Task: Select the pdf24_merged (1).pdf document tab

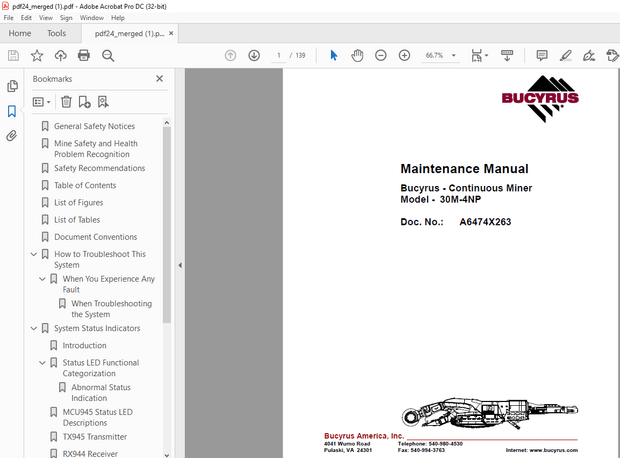Action: (129, 34)
